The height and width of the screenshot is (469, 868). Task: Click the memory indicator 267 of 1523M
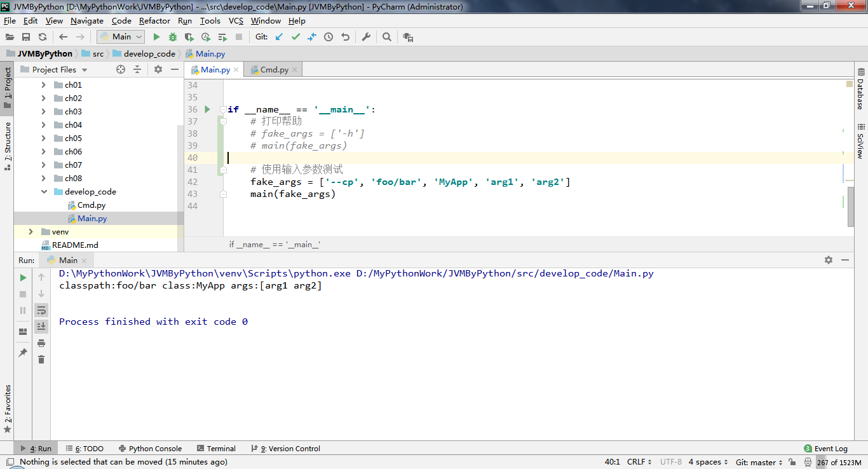pyautogui.click(x=839, y=462)
